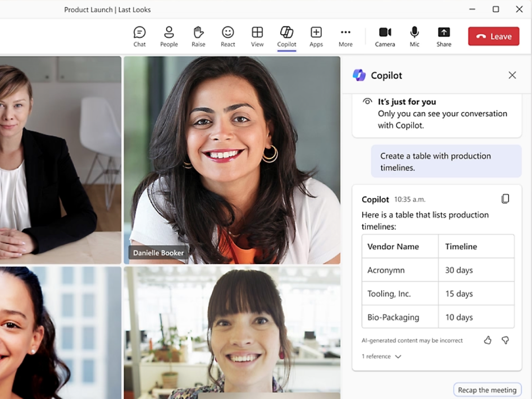Mute or unmute the Mic
Viewport: 532px width, 399px height.
tap(415, 36)
